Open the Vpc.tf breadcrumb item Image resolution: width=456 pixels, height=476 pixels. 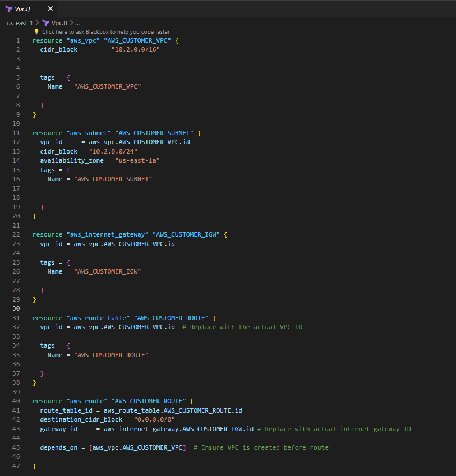point(59,23)
